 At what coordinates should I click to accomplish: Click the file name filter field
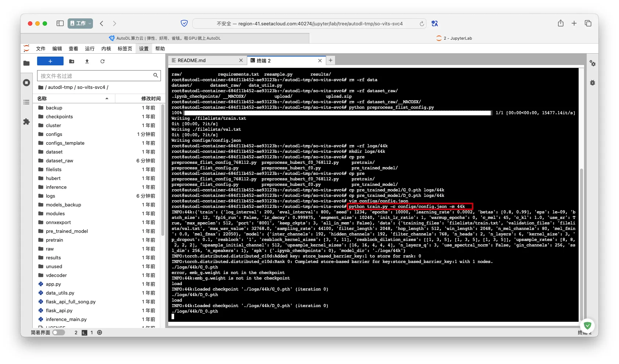96,76
